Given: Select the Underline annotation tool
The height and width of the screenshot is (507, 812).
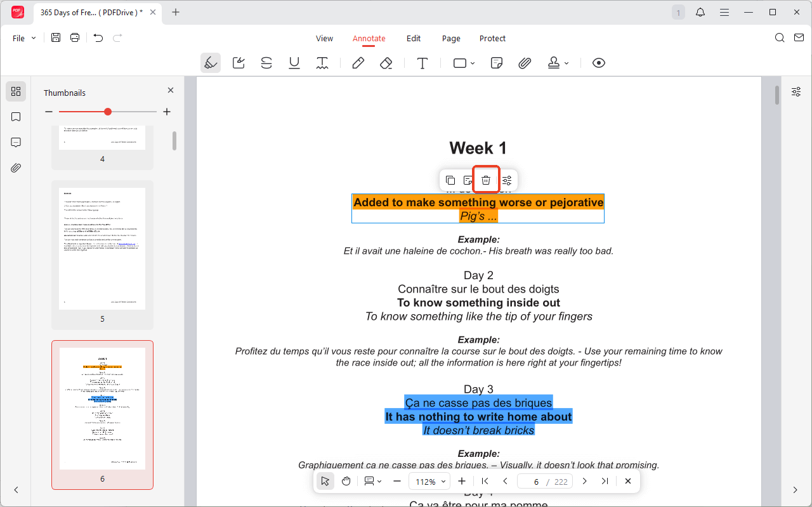Looking at the screenshot, I should point(294,63).
